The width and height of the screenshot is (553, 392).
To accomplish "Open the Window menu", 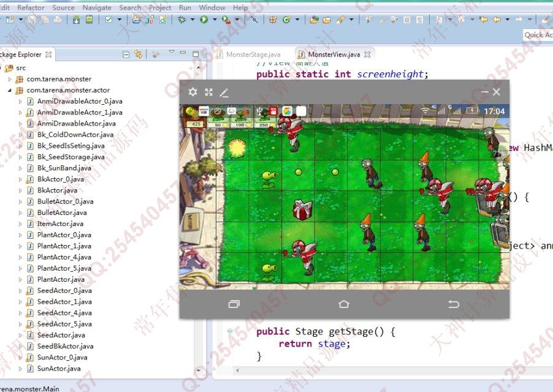I will (212, 7).
